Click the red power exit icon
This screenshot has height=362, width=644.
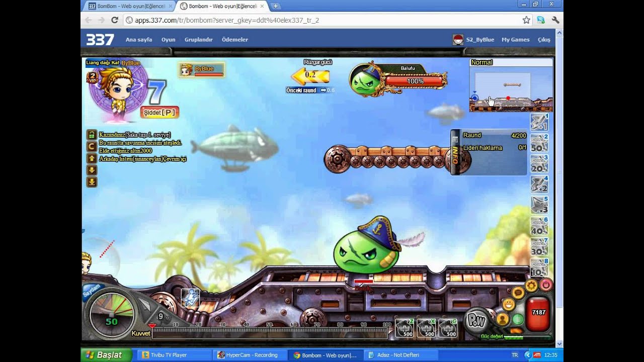coord(546,285)
